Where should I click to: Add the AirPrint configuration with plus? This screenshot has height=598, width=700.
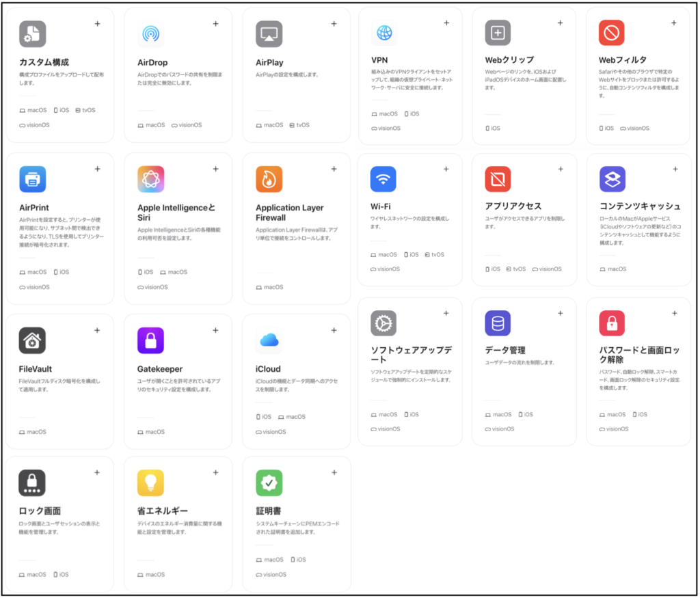97,169
